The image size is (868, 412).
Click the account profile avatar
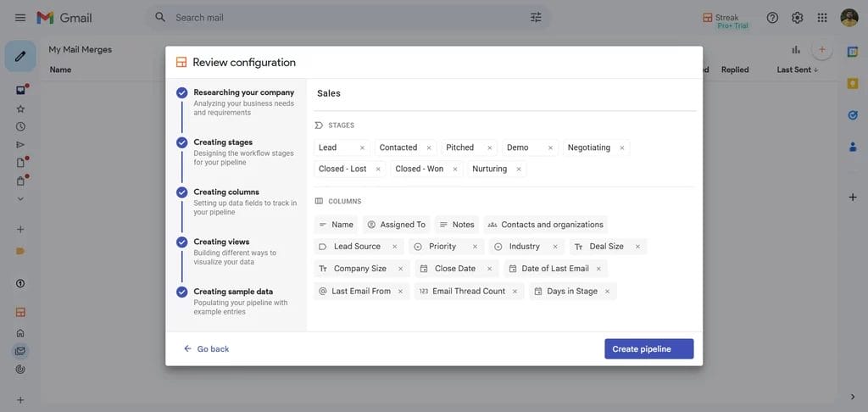tap(849, 18)
